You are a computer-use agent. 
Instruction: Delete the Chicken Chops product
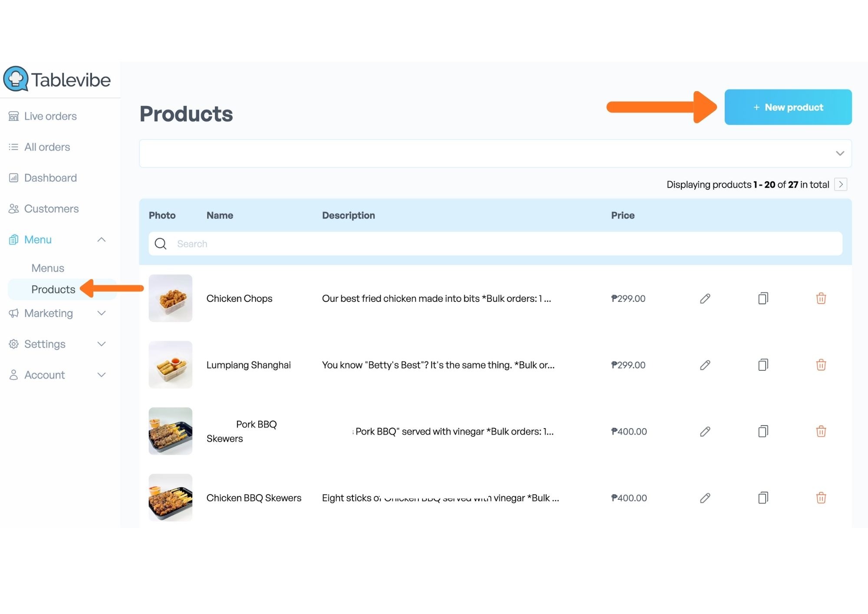(821, 298)
